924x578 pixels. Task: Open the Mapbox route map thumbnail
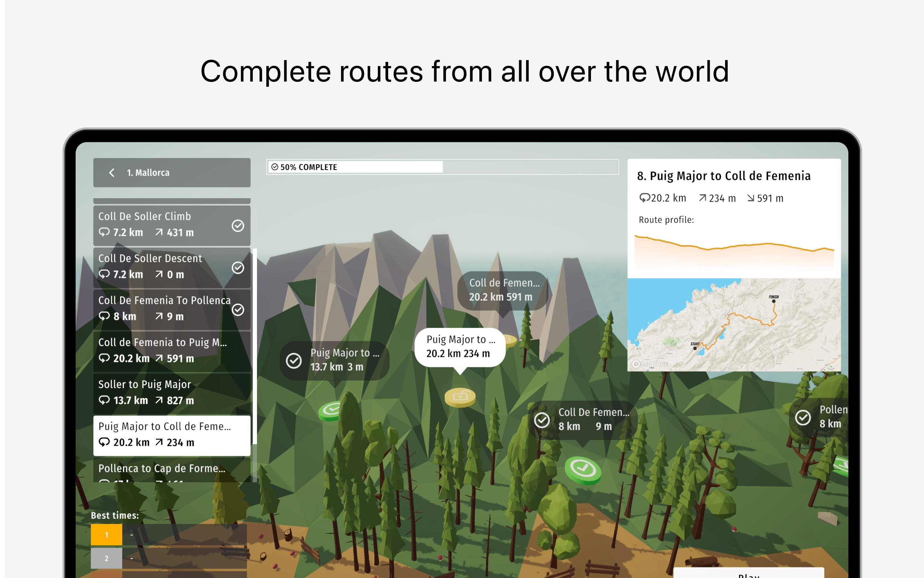pyautogui.click(x=734, y=325)
